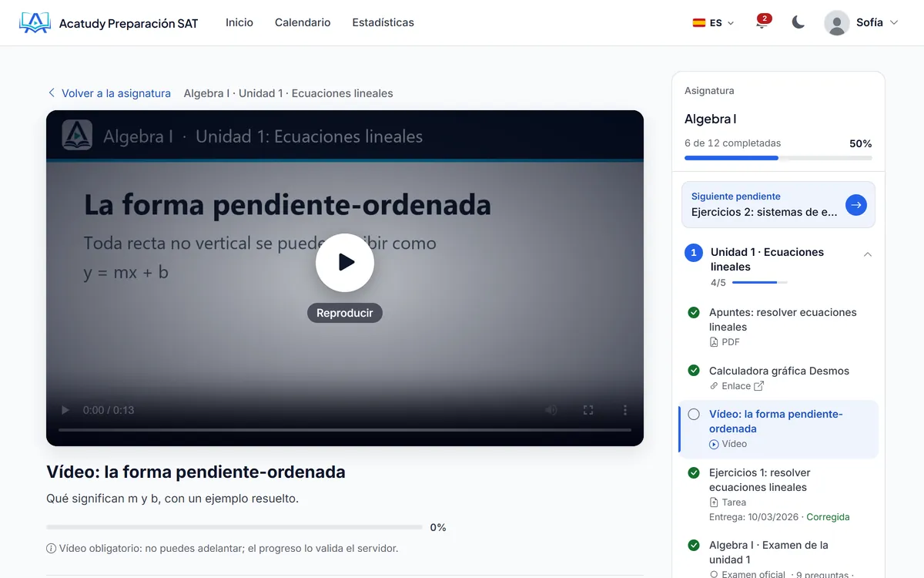Click the green check beside Ejercicios 1
The height and width of the screenshot is (578, 924).
click(694, 473)
